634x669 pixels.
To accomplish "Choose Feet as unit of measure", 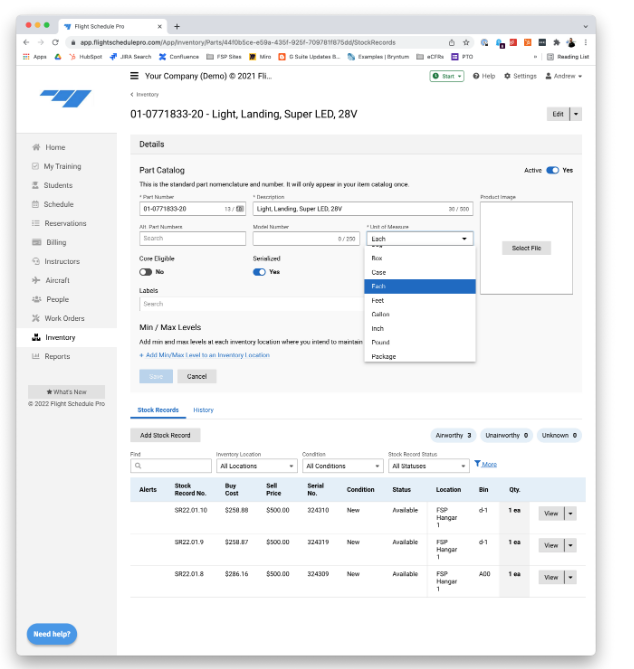I will (420, 300).
